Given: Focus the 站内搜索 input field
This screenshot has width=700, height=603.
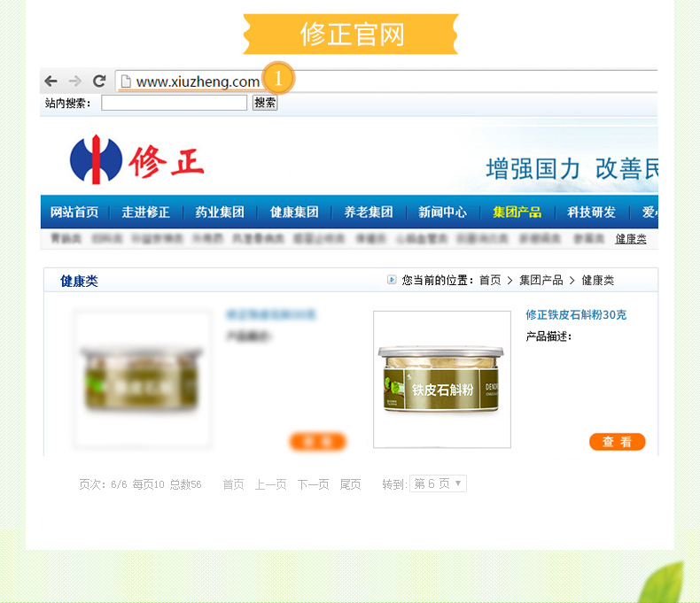Looking at the screenshot, I should [174, 103].
